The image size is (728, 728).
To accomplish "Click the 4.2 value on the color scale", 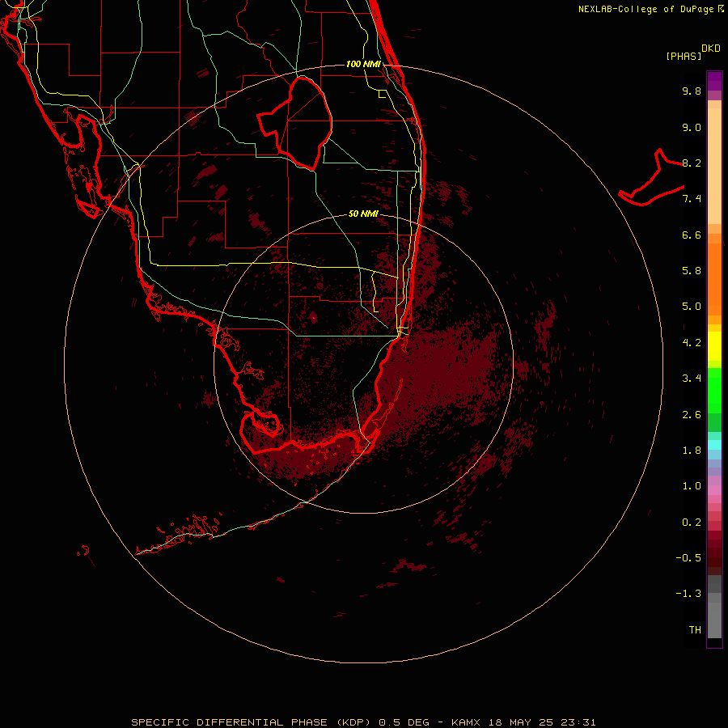I will click(x=692, y=343).
